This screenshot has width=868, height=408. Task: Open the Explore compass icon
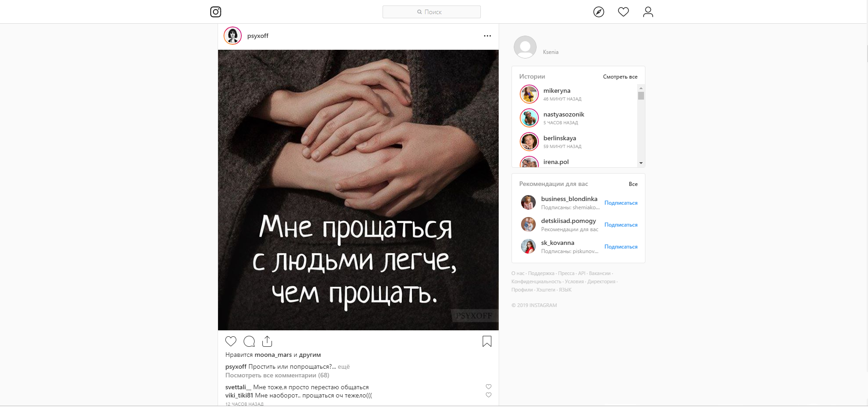click(x=598, y=12)
